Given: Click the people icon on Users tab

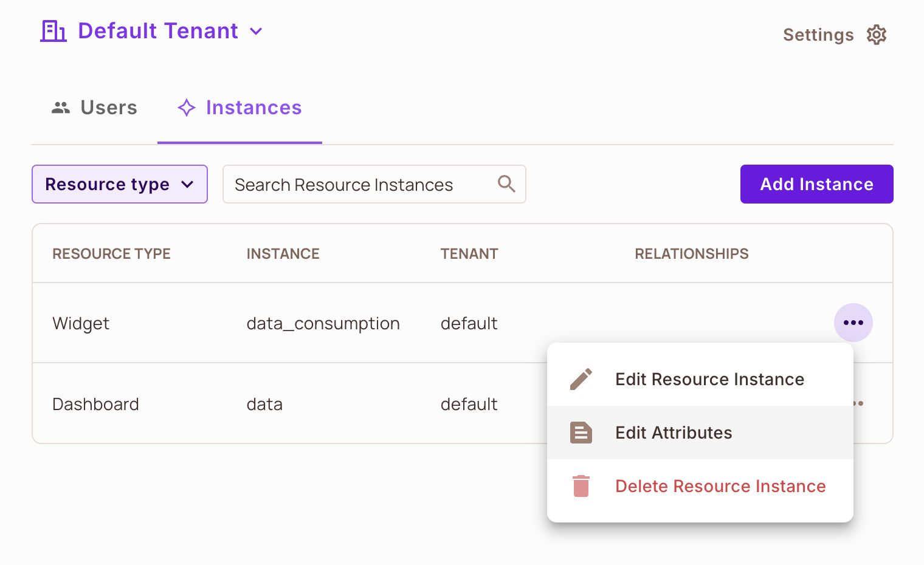Looking at the screenshot, I should [61, 108].
